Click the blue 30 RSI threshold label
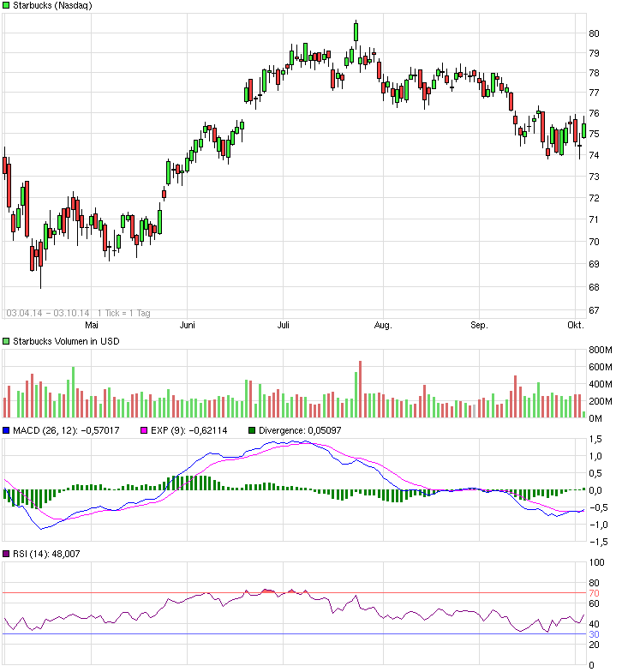 tap(595, 634)
